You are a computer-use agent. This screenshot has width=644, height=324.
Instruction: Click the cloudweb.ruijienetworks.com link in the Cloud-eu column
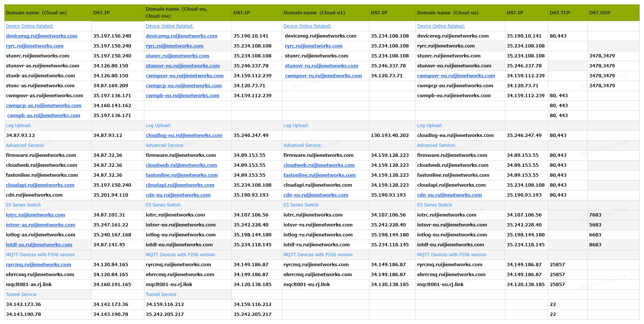(182, 165)
